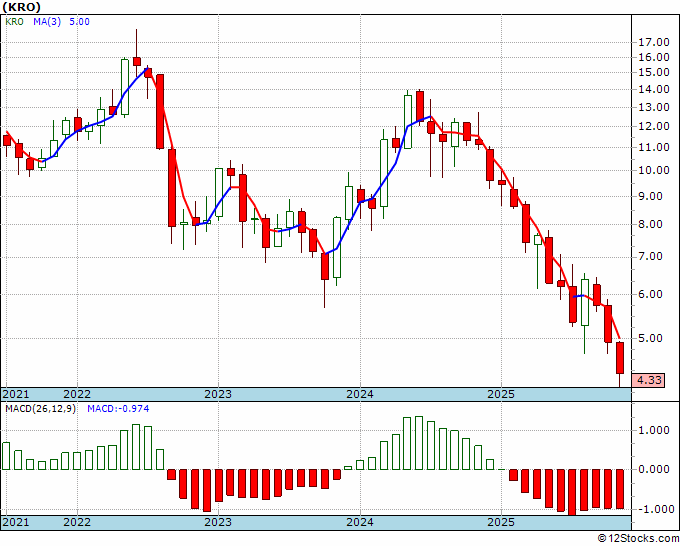This screenshot has width=680, height=546.
Task: Click the 16.00 price axis label
Action: 654,57
